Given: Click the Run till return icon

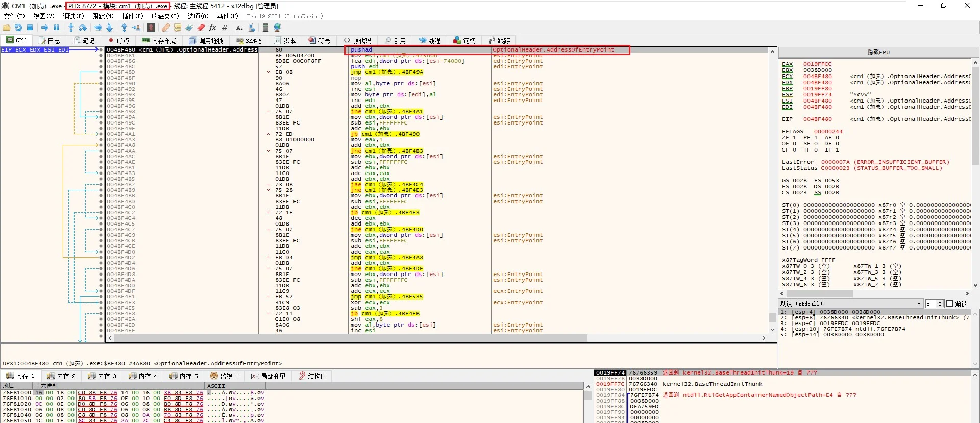Looking at the screenshot, I should 124,28.
